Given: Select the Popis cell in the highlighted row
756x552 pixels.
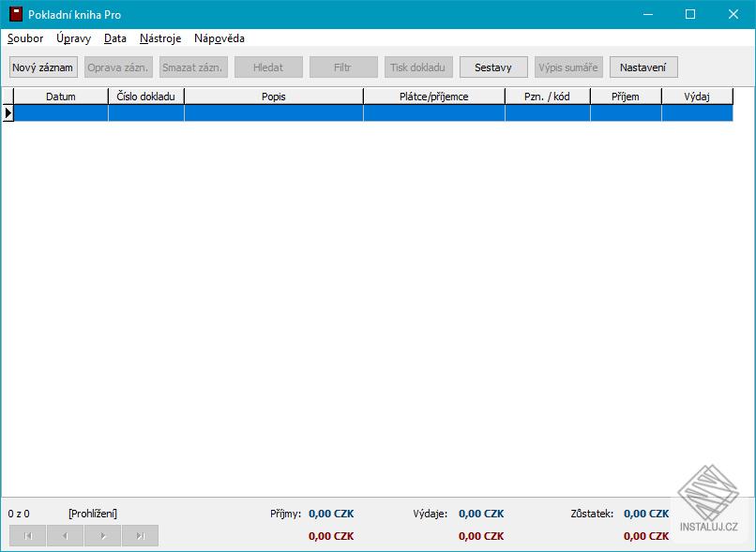Looking at the screenshot, I should tap(274, 113).
